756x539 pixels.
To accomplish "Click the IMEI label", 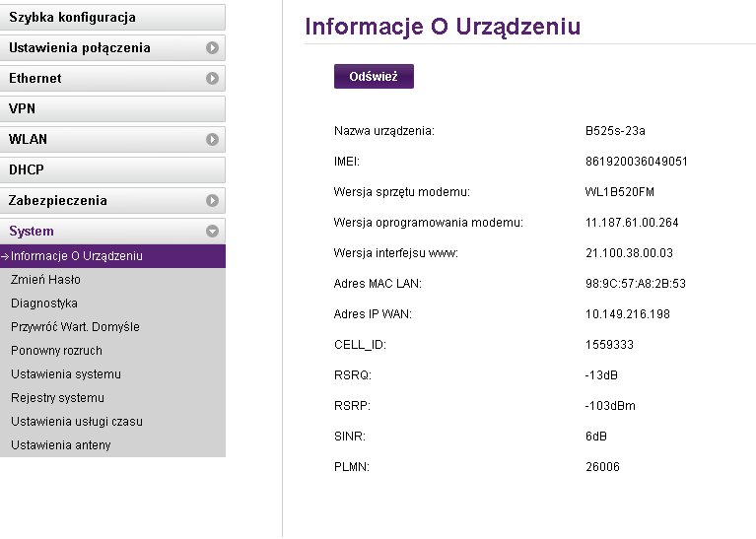I will 347,162.
